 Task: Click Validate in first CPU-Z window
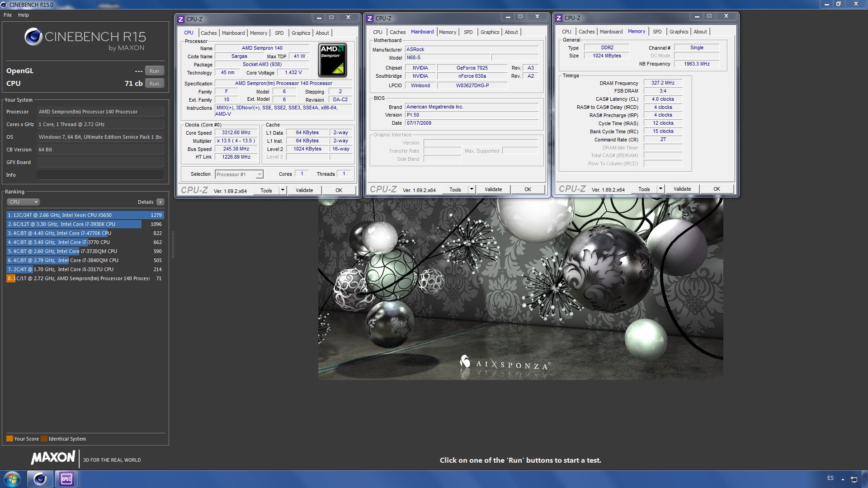coord(304,190)
